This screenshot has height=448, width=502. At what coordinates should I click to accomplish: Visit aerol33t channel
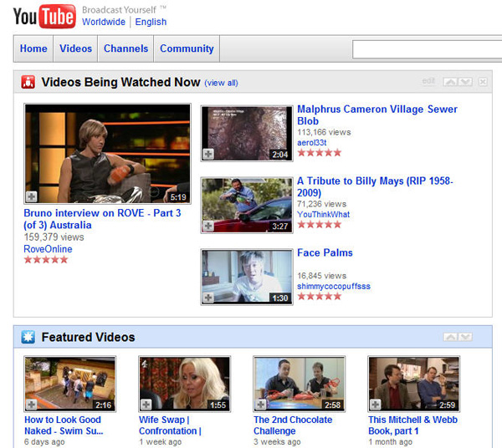click(x=312, y=143)
